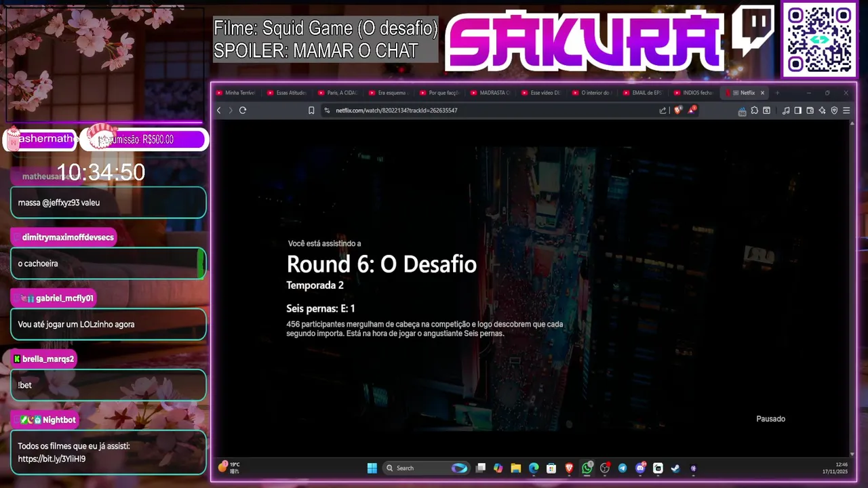Open Steam from the taskbar
Screen dimensions: 868x488
pos(675,468)
